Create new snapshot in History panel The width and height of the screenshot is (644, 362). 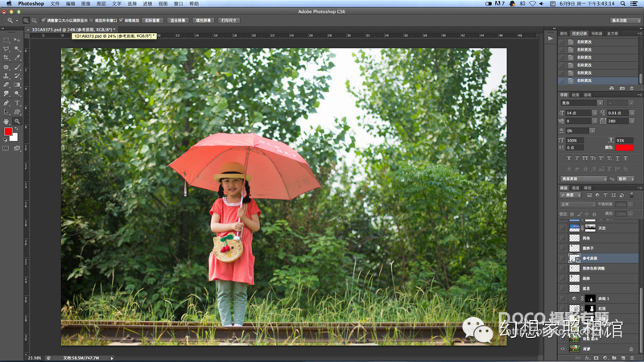click(x=622, y=88)
